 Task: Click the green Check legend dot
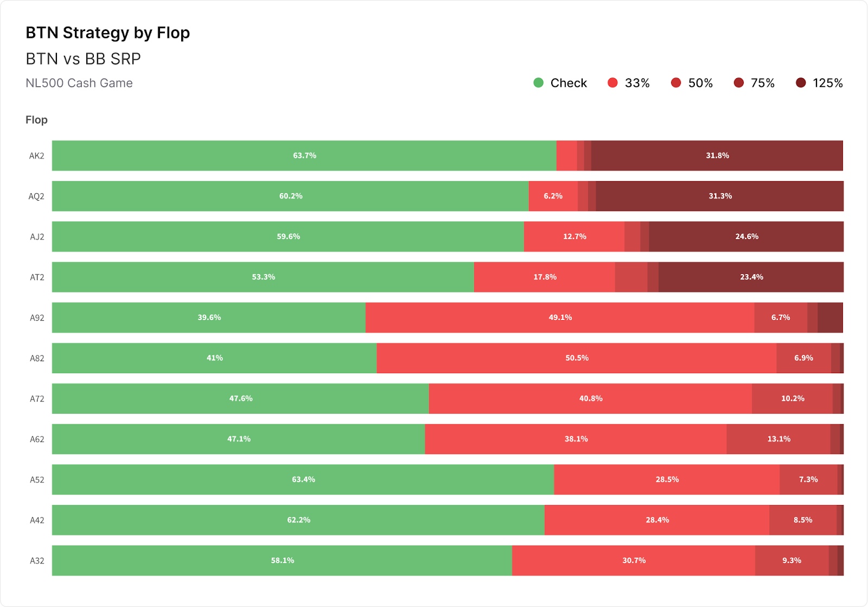(x=538, y=83)
